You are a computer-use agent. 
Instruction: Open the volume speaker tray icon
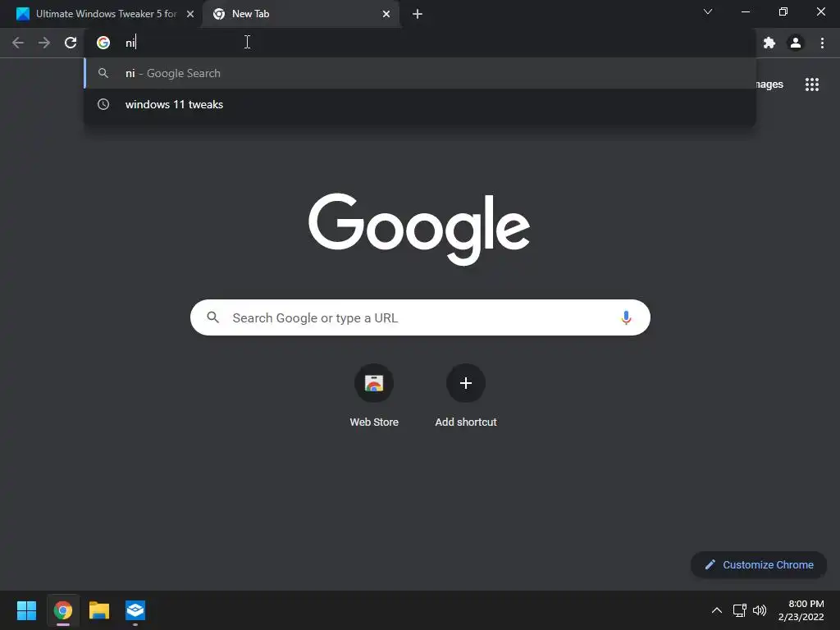point(760,610)
